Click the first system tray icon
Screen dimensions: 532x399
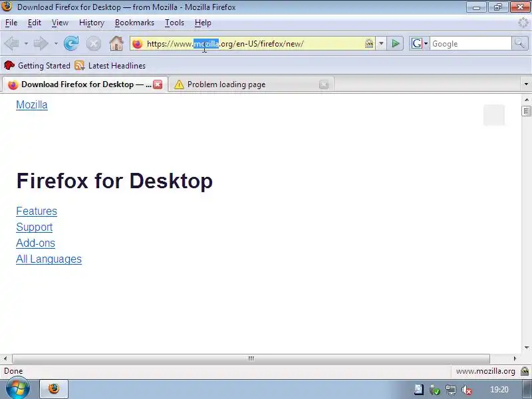[x=419, y=390]
